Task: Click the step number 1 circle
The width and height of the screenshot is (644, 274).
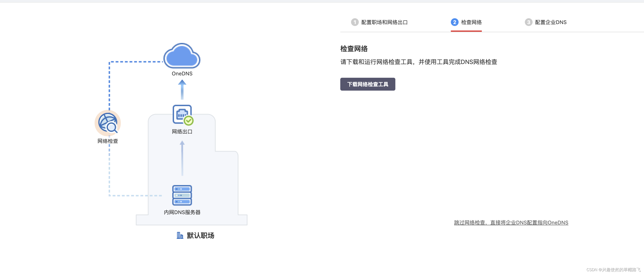Action: pos(354,22)
